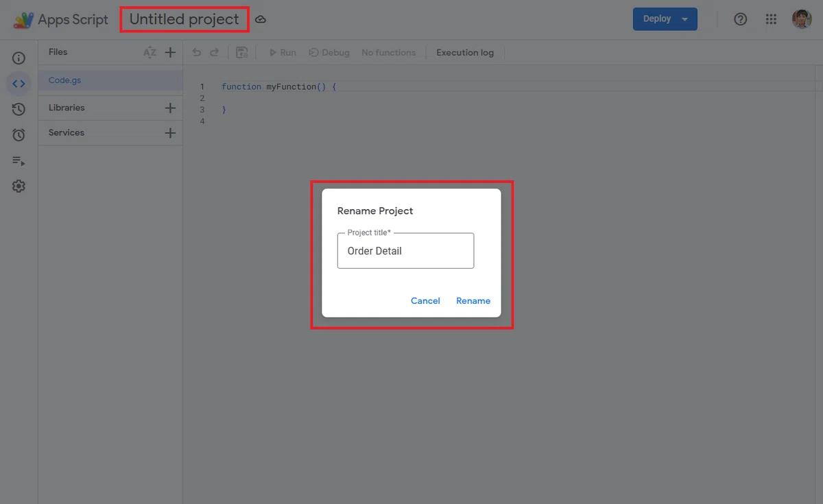The height and width of the screenshot is (504, 823).
Task: Confirm with the Rename button
Action: click(473, 301)
